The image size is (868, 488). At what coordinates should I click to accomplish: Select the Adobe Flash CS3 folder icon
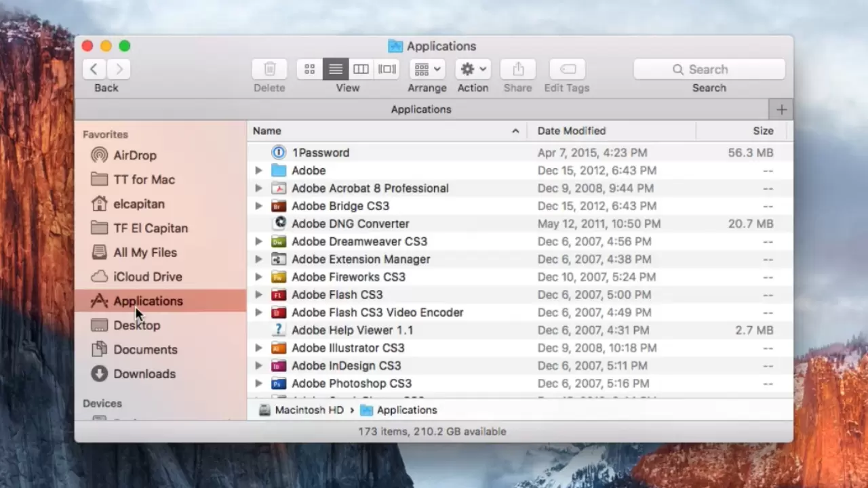pos(279,295)
